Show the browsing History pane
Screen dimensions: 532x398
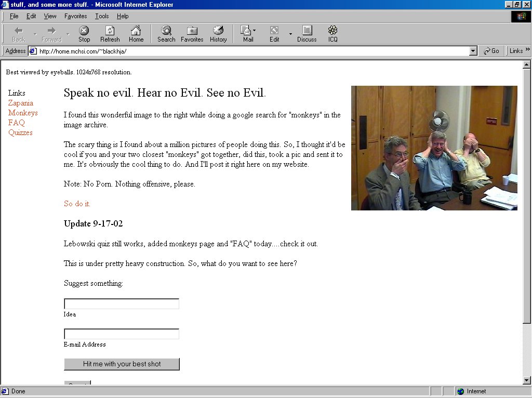[x=218, y=34]
